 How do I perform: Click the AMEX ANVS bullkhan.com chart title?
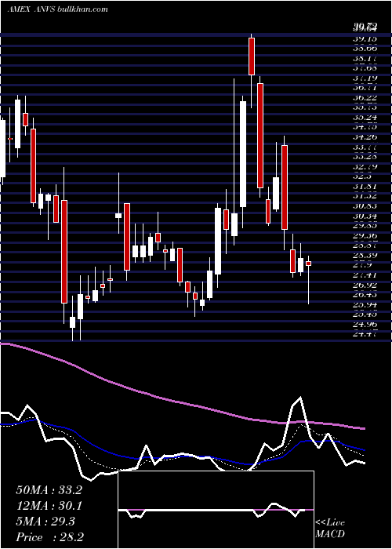(58, 9)
